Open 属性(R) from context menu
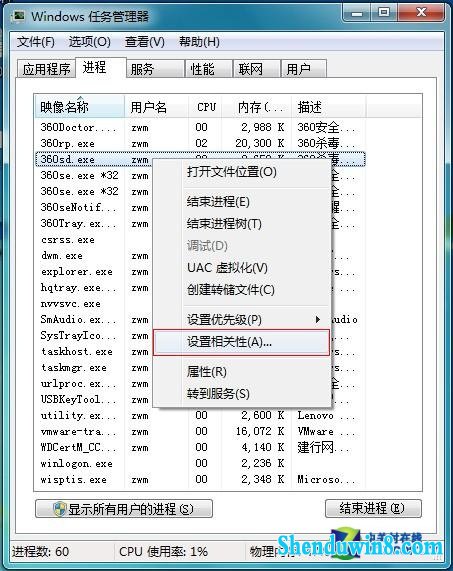The width and height of the screenshot is (453, 571). click(x=241, y=372)
